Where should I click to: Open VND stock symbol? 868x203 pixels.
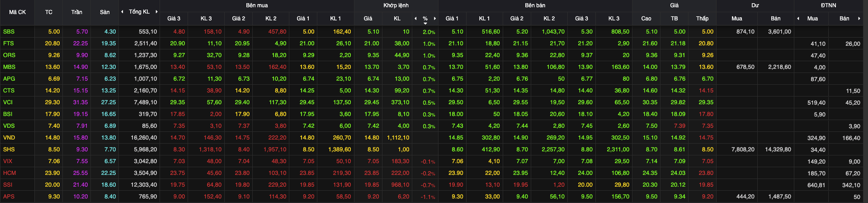click(9, 138)
